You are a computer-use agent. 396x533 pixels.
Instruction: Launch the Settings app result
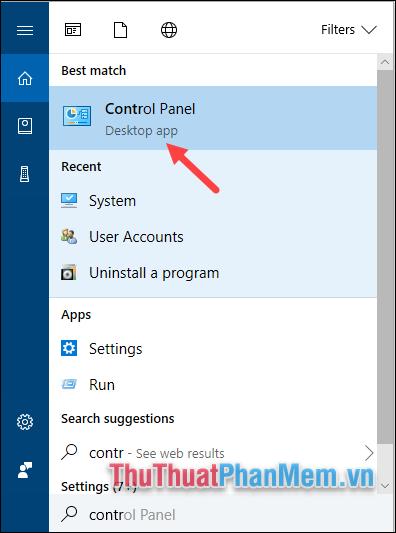click(213, 349)
